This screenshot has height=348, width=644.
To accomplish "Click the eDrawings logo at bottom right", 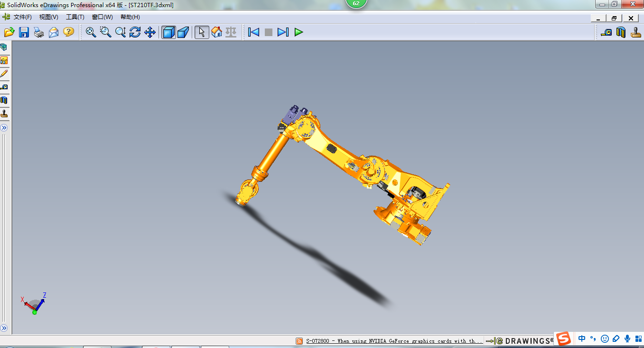I will [523, 340].
